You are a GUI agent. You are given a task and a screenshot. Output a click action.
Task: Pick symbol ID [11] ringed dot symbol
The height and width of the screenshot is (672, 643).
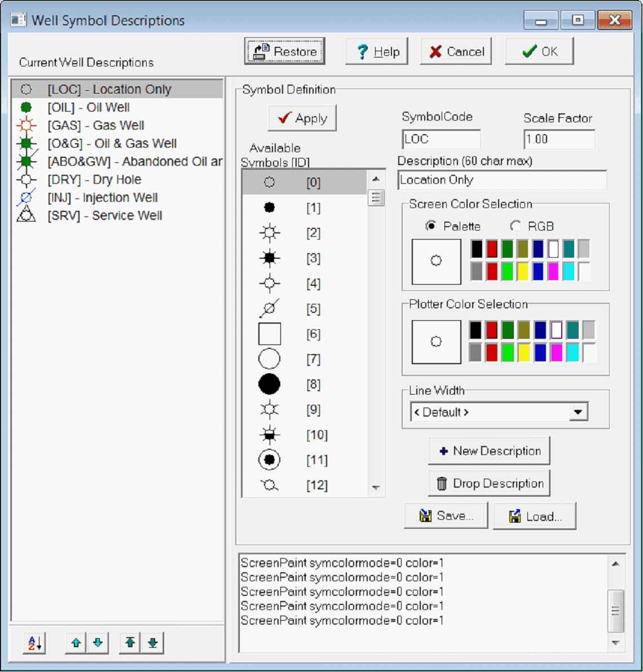tap(305, 460)
